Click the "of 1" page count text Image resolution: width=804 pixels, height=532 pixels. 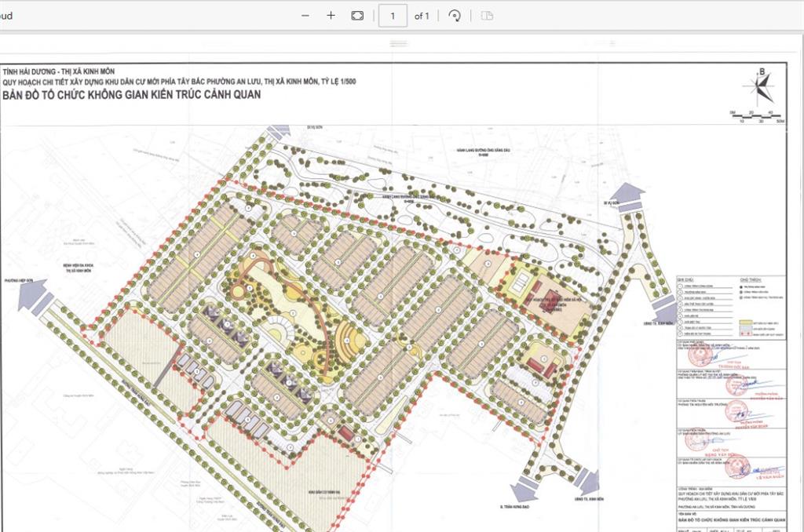click(x=422, y=16)
